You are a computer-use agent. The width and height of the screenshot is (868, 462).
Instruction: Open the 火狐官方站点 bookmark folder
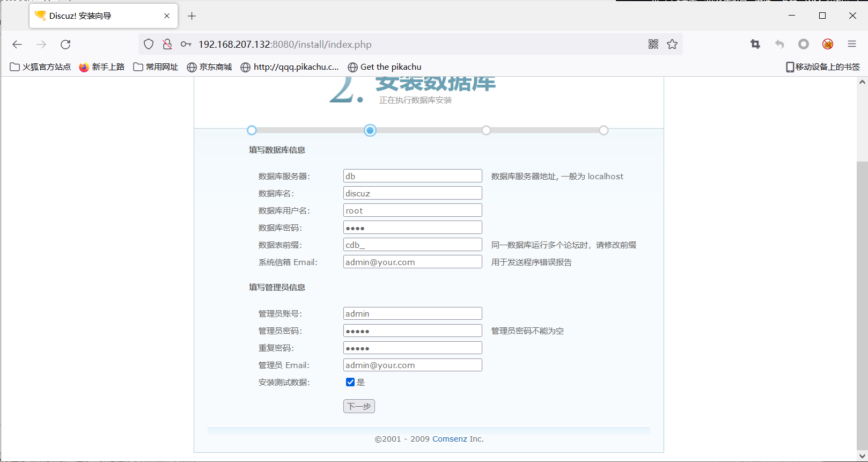pos(41,67)
